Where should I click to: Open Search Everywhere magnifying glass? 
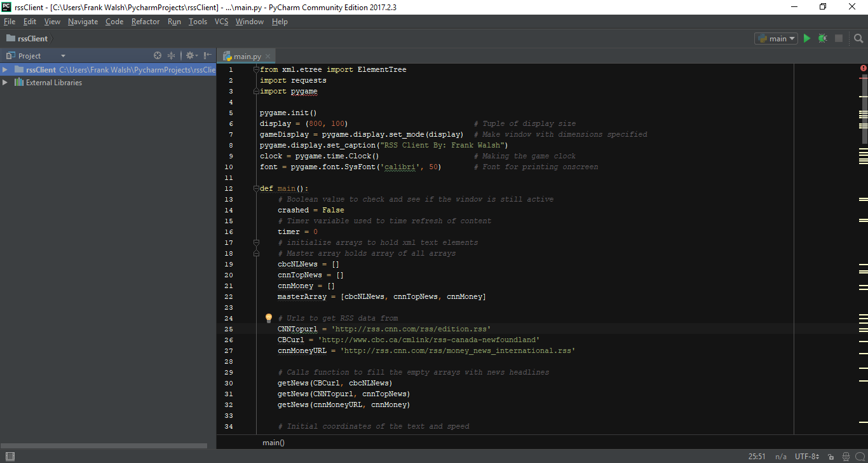(x=858, y=39)
